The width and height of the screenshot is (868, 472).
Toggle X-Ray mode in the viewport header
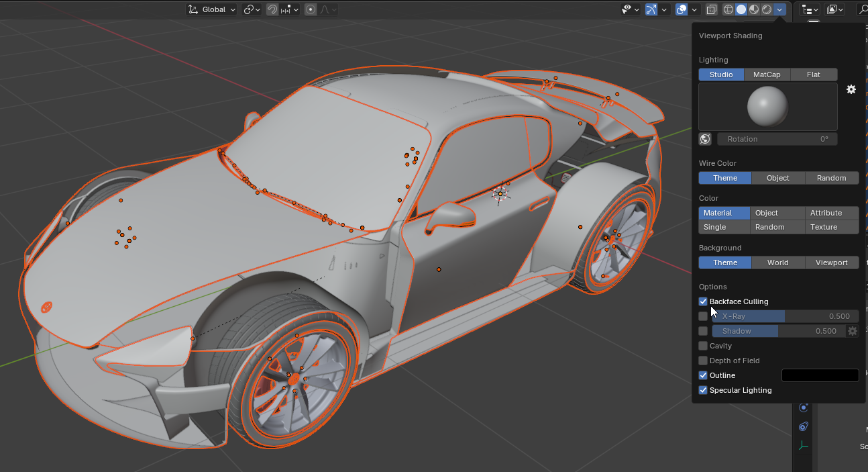pos(712,9)
